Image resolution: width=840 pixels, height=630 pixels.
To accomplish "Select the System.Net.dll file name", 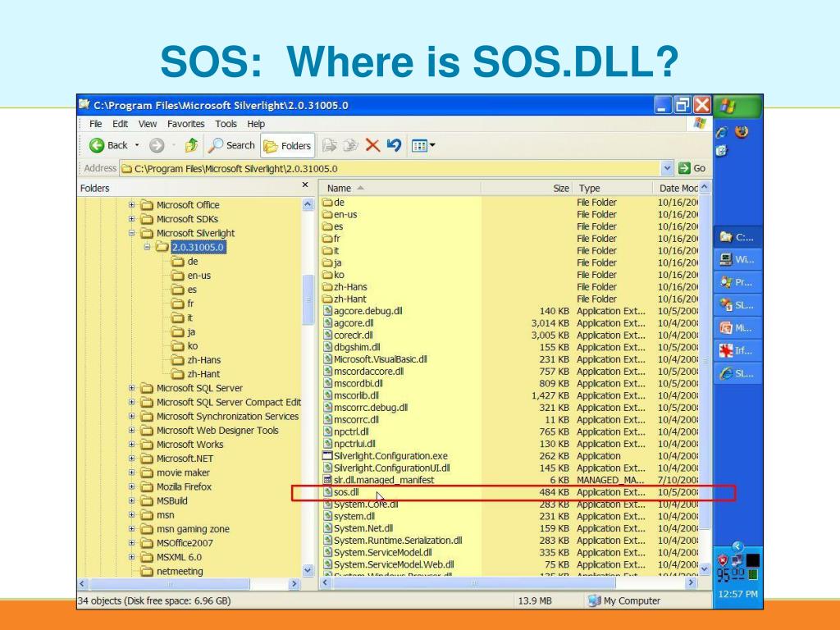I will tap(363, 528).
